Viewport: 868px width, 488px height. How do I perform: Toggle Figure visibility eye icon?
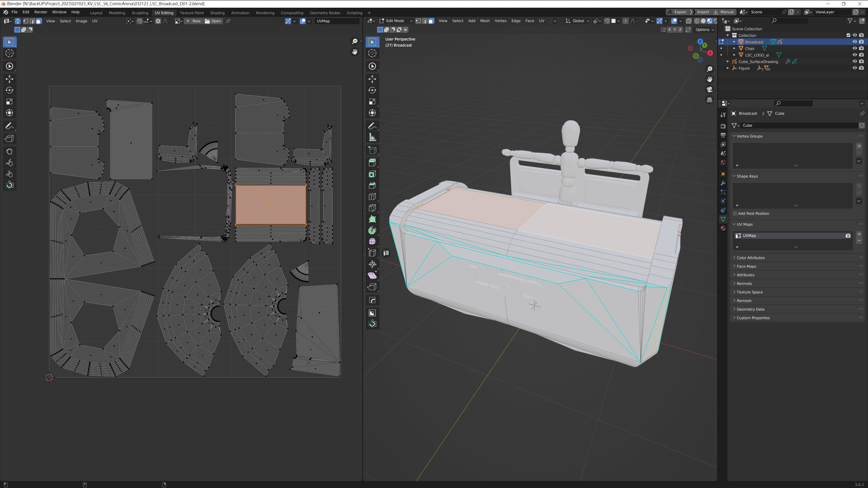pyautogui.click(x=854, y=68)
